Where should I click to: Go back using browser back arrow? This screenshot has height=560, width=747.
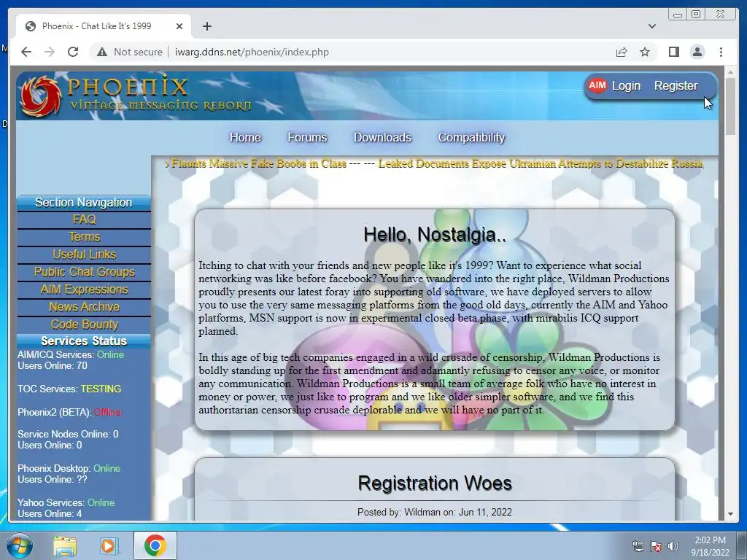click(x=26, y=52)
